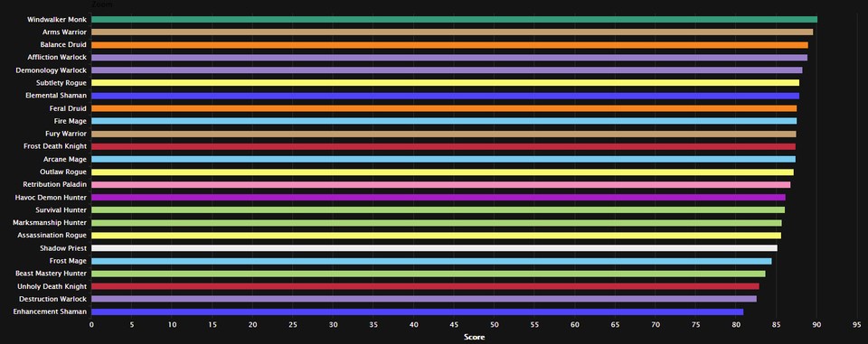Image resolution: width=868 pixels, height=344 pixels.
Task: Click the Enhancement Shaman bar
Action: (x=418, y=311)
